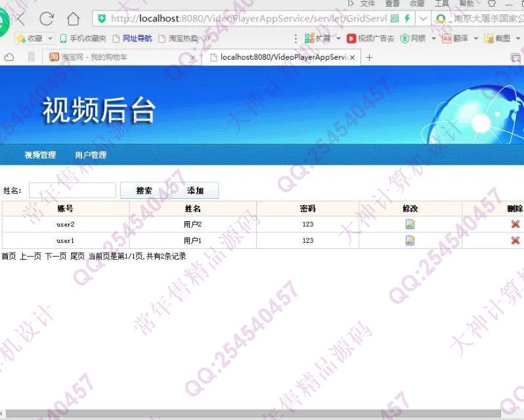
Task: Open the QR code icon in address bar
Action: click(x=395, y=18)
